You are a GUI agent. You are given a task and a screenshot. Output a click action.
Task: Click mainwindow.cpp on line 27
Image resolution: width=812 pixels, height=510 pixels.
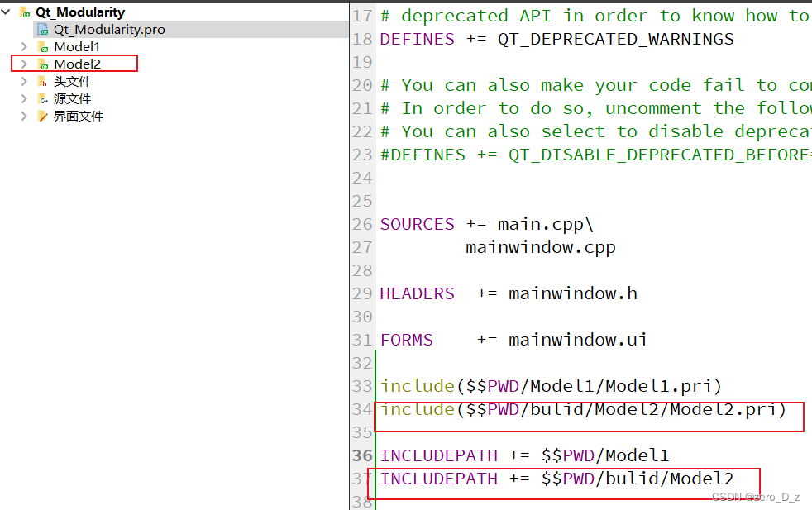pyautogui.click(x=541, y=247)
